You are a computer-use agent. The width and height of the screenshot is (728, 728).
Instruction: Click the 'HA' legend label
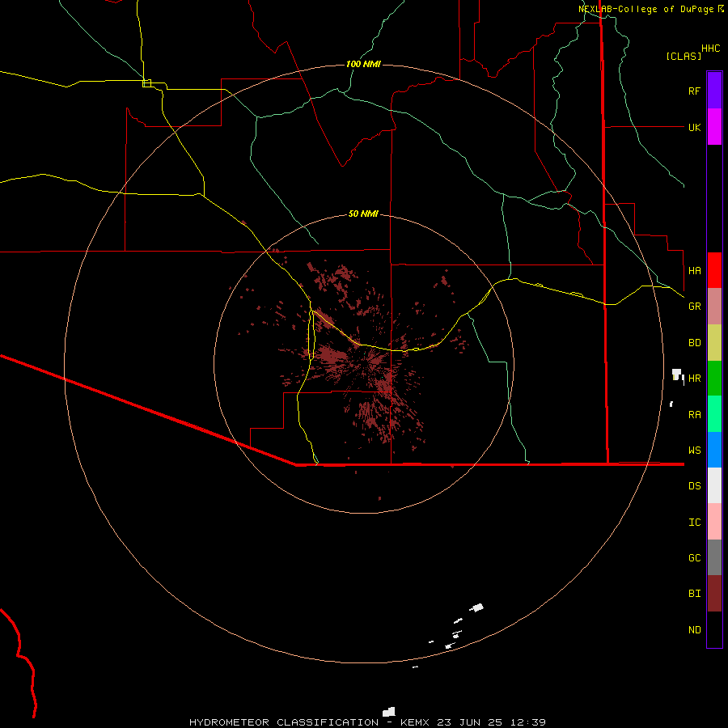pyautogui.click(x=694, y=270)
